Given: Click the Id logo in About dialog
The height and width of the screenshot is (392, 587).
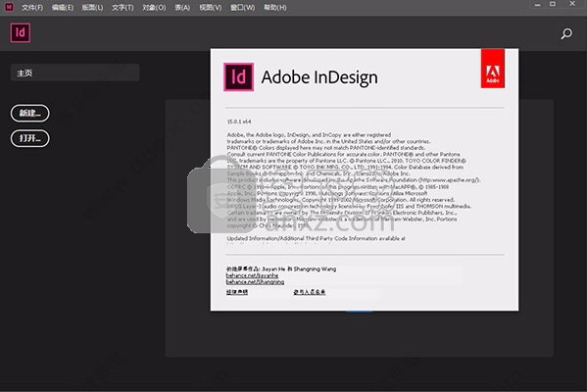Looking at the screenshot, I should tap(238, 76).
